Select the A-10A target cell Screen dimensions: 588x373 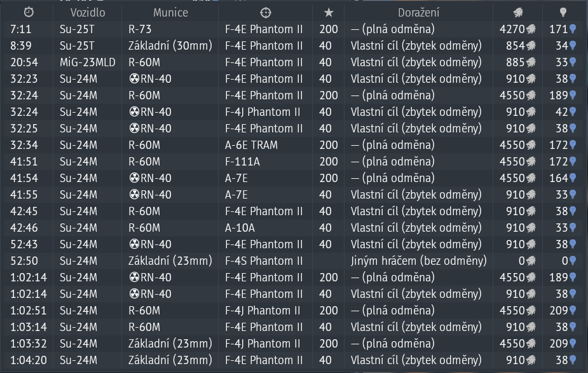coord(240,228)
